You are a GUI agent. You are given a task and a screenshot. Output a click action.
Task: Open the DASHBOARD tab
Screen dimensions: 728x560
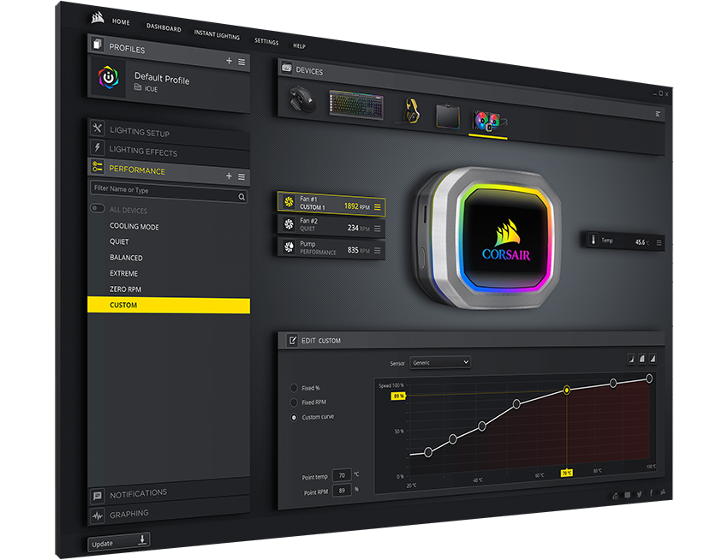click(164, 28)
